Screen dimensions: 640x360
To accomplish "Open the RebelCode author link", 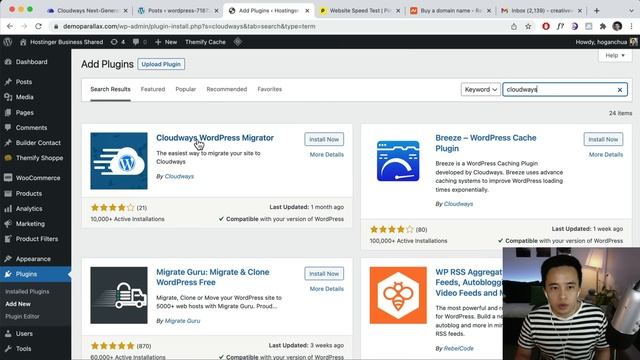I will [459, 348].
